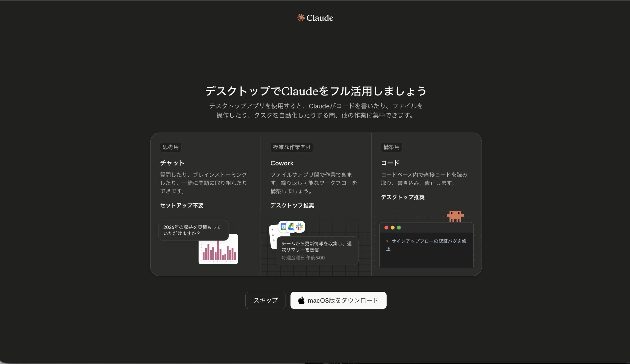
Task: Click デスクトップ推奨 label under コード
Action: (403, 197)
